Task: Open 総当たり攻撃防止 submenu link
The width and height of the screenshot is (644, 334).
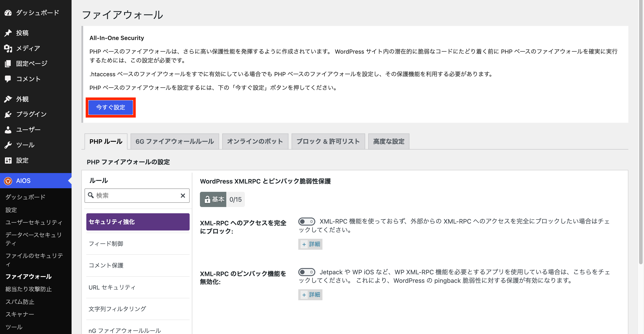Action: (x=28, y=289)
